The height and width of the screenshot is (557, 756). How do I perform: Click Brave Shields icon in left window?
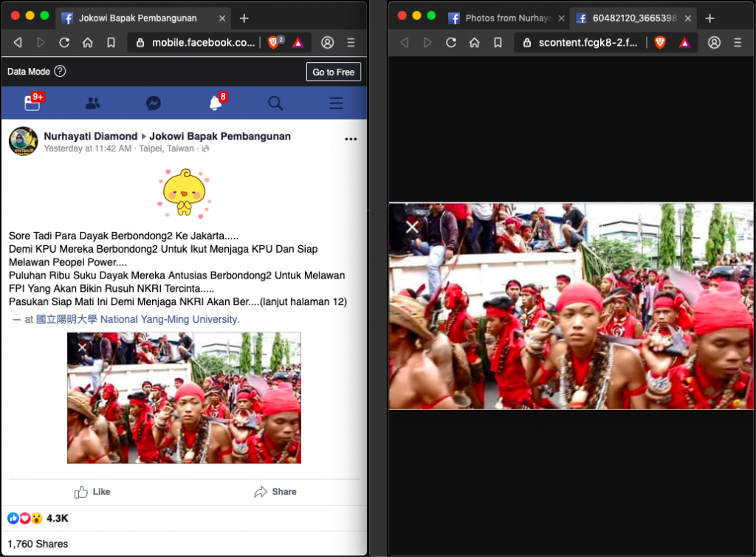pos(274,43)
